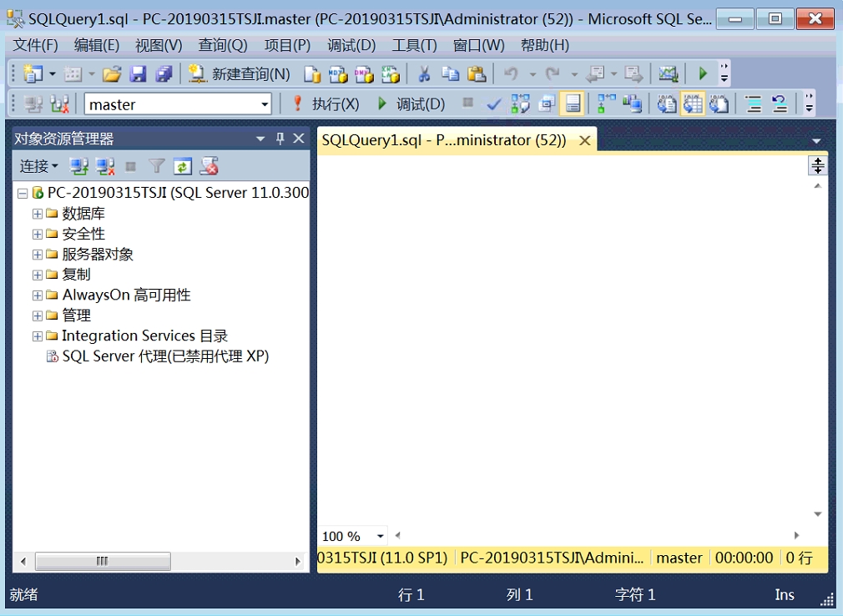
Task: Toggle the pin on Object Explorer panel
Action: (280, 139)
